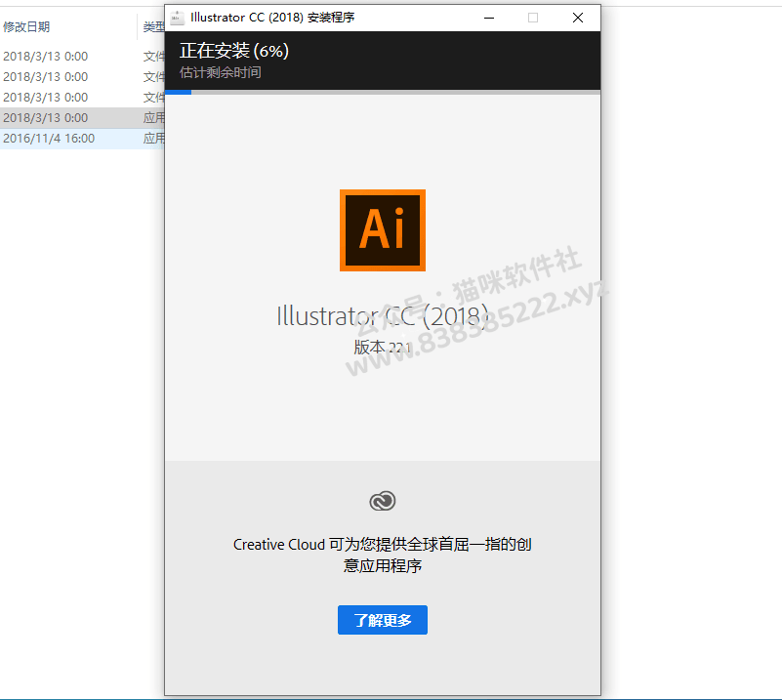Click the installer window title text
The image size is (782, 700).
pos(272,18)
